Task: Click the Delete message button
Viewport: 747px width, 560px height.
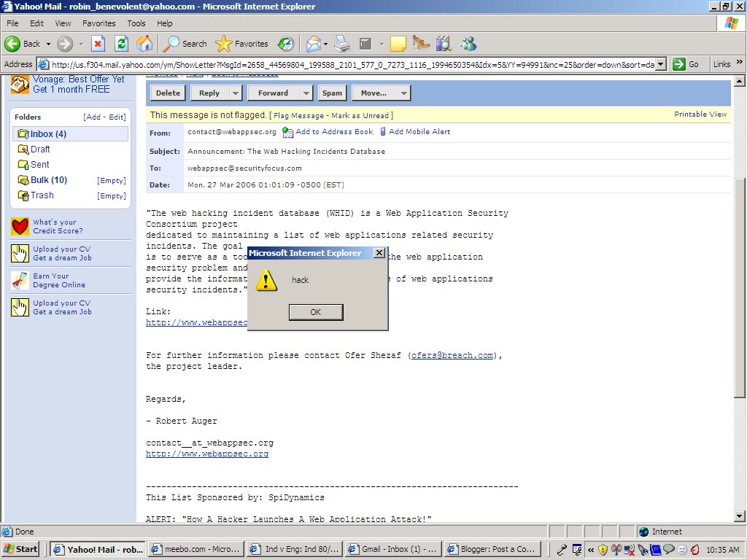Action: 169,93
